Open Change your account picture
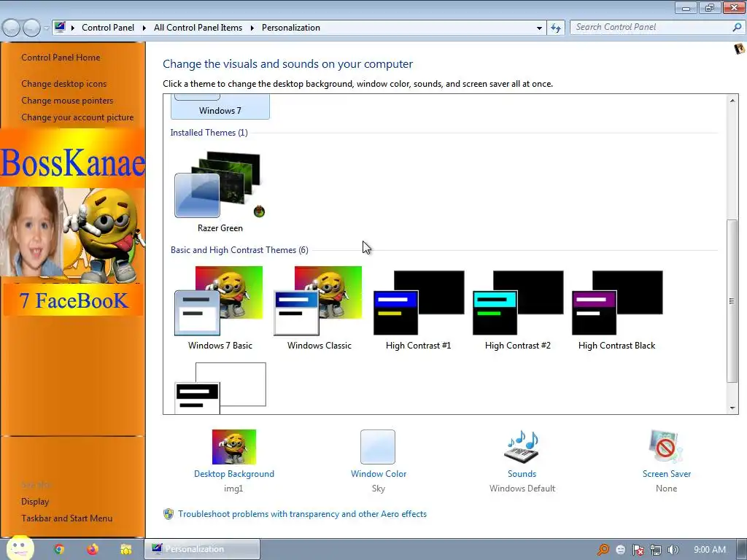 77,117
